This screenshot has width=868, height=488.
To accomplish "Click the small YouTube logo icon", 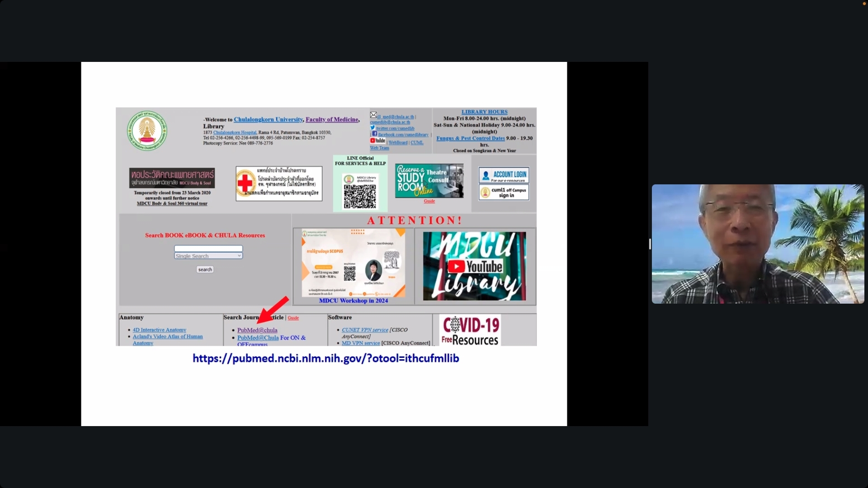I will point(377,141).
